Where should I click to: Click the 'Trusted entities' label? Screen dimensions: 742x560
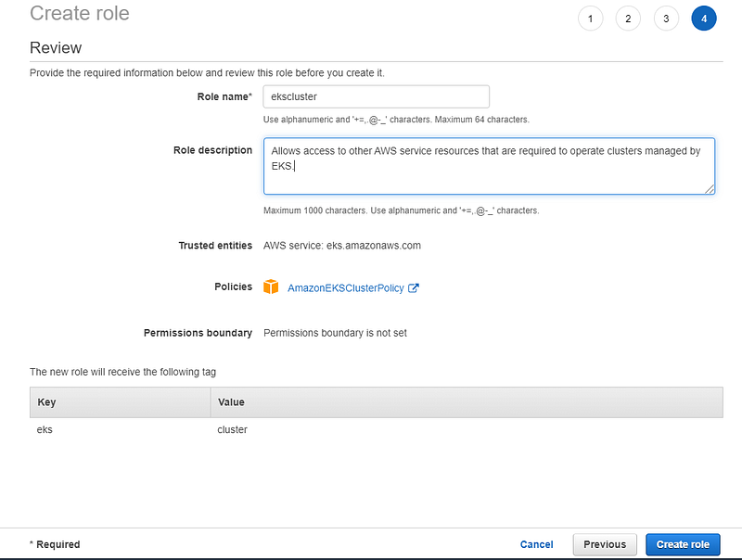[215, 246]
